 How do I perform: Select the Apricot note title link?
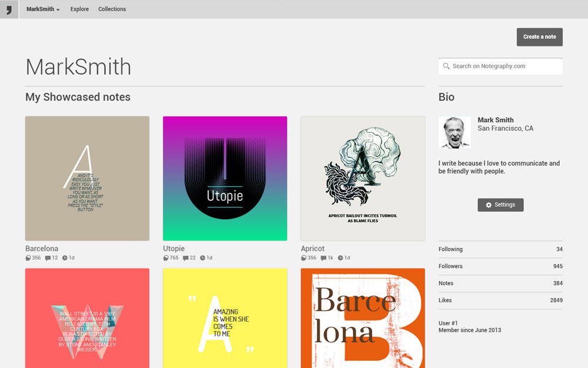click(312, 248)
